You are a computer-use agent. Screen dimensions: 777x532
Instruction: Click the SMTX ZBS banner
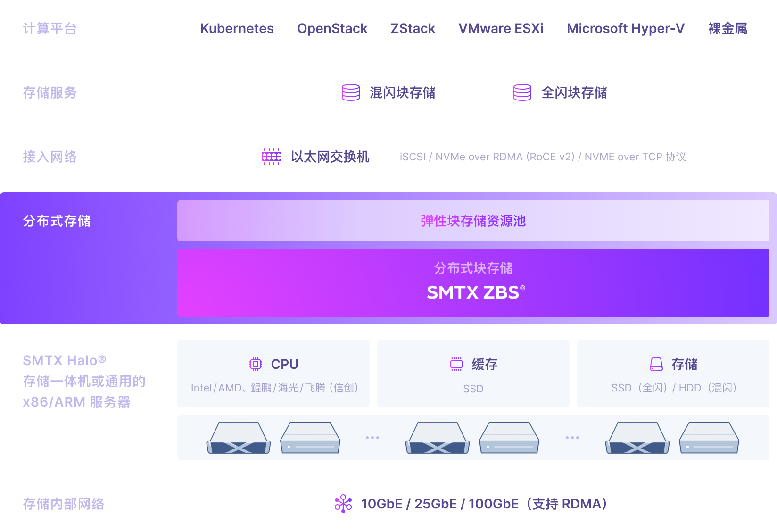tap(473, 283)
